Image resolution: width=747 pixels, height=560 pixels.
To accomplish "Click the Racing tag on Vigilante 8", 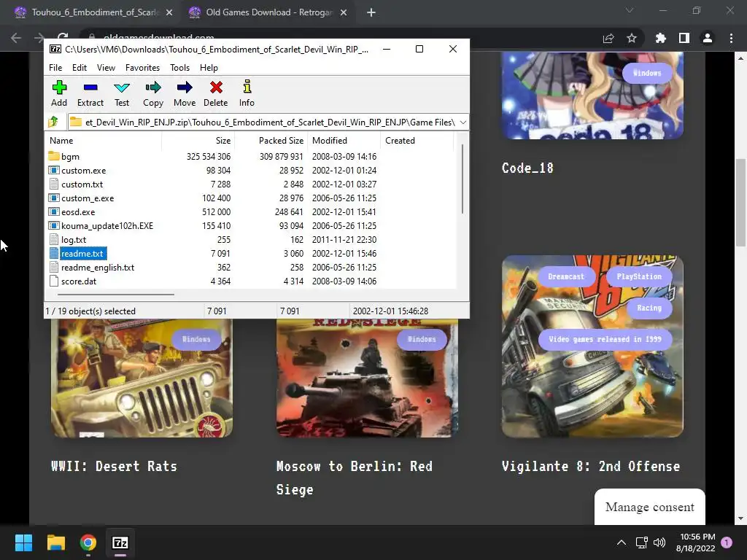I will [x=649, y=308].
